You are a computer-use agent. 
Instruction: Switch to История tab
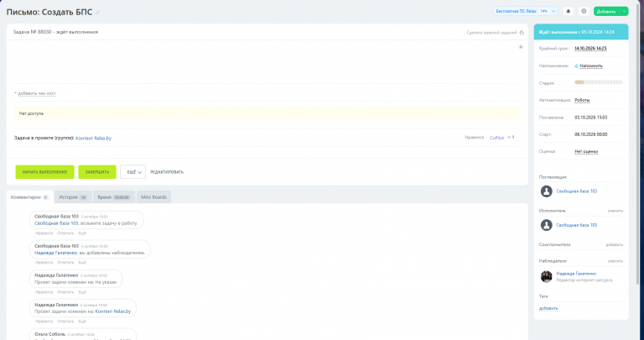point(73,197)
